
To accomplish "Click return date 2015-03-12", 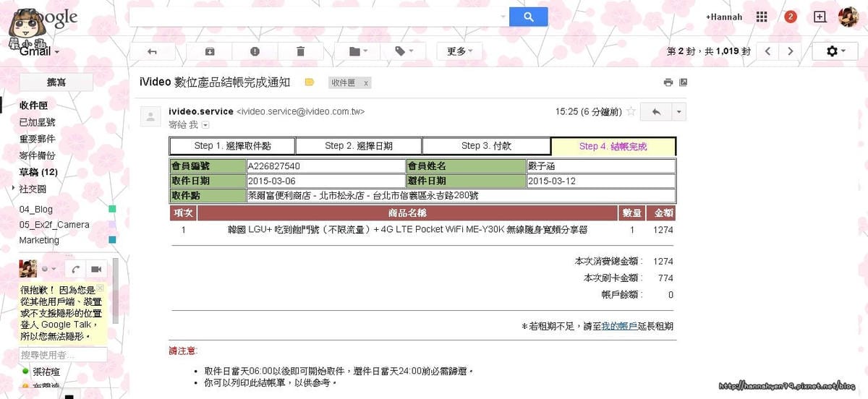I will (552, 181).
